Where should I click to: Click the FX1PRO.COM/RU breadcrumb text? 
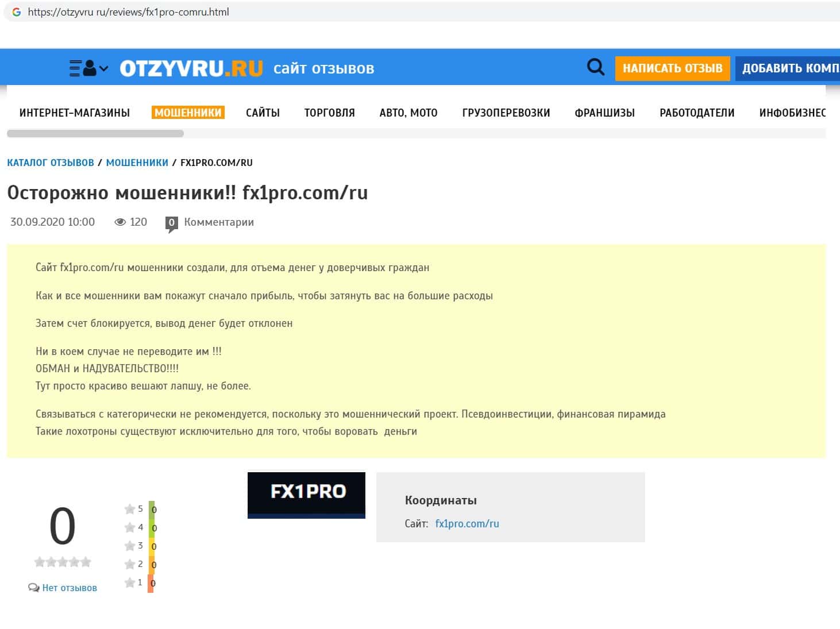click(217, 163)
